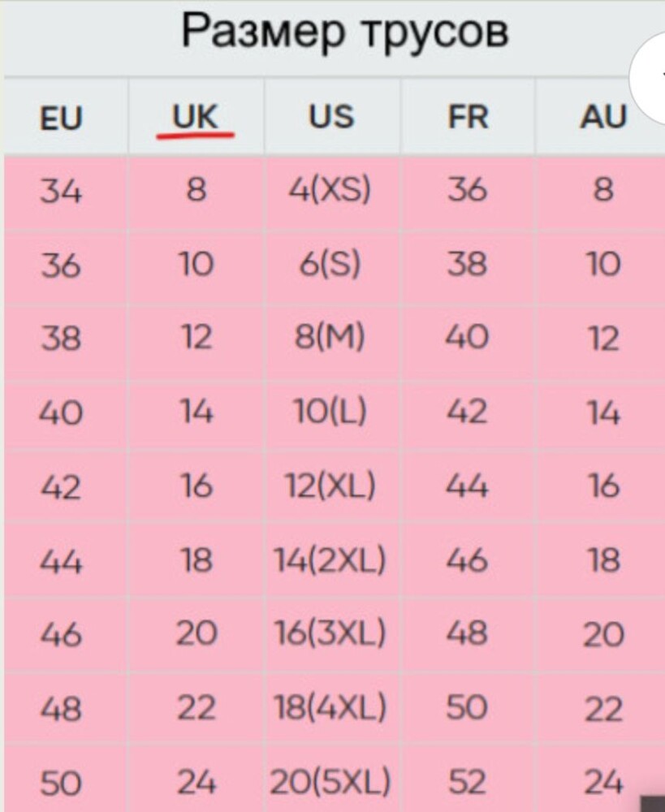This screenshot has width=665, height=812.
Task: Click FR size 52 in last row
Action: pyautogui.click(x=467, y=783)
